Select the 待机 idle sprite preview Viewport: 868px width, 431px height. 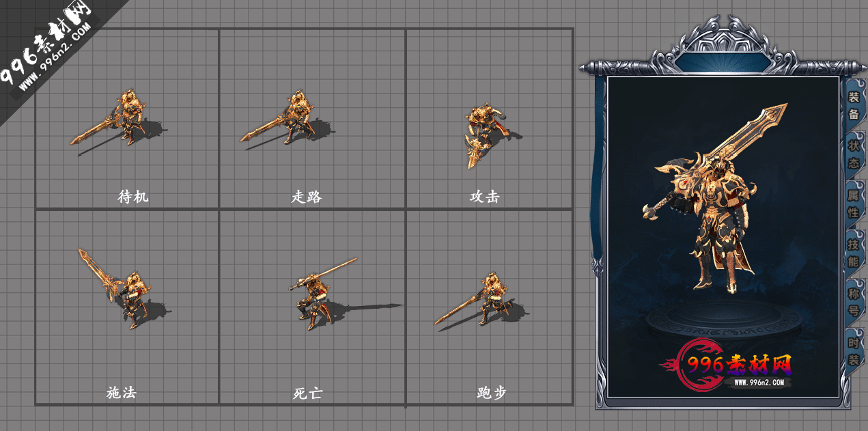coord(119,121)
